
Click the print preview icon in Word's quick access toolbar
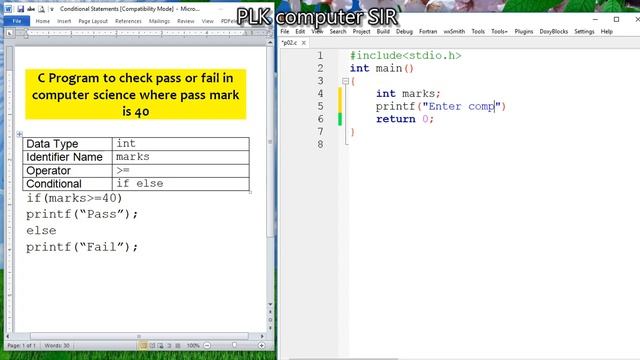41,9
